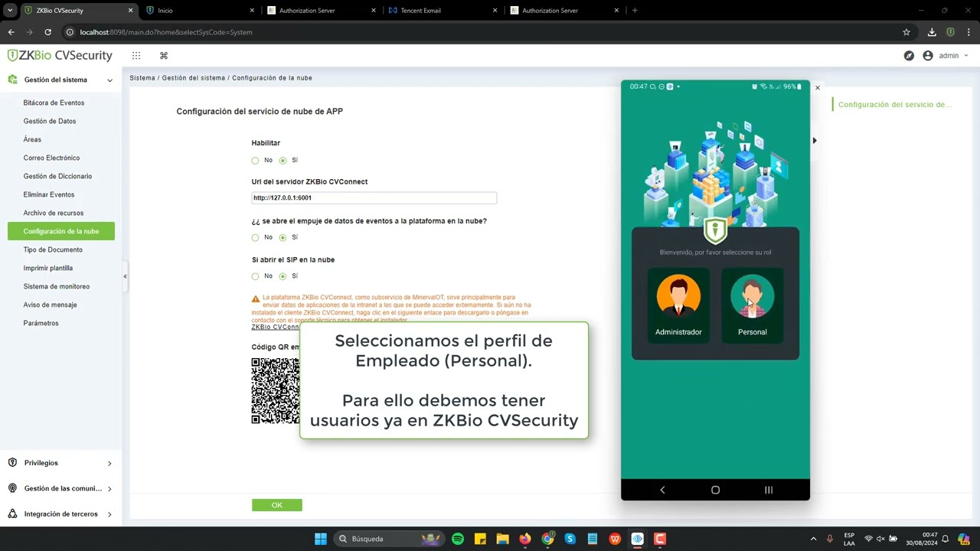Expand Gestión de las comunicaciones section

point(60,488)
